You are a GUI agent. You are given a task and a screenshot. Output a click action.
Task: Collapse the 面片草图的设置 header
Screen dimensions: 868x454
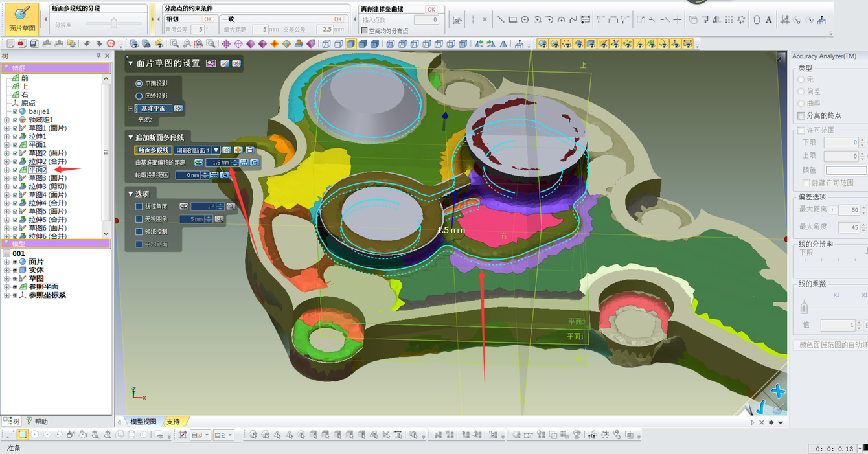coord(130,63)
